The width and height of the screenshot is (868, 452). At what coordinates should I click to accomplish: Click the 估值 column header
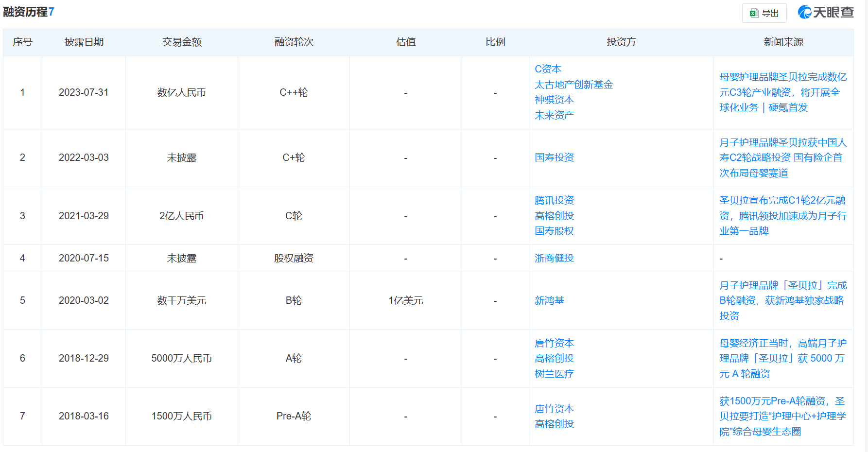tap(406, 42)
